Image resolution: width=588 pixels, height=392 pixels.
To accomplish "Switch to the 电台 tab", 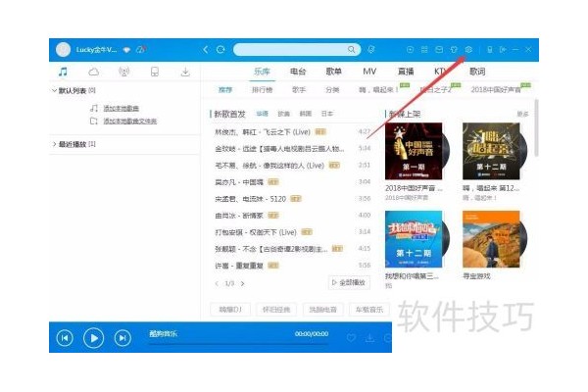I will tap(298, 72).
